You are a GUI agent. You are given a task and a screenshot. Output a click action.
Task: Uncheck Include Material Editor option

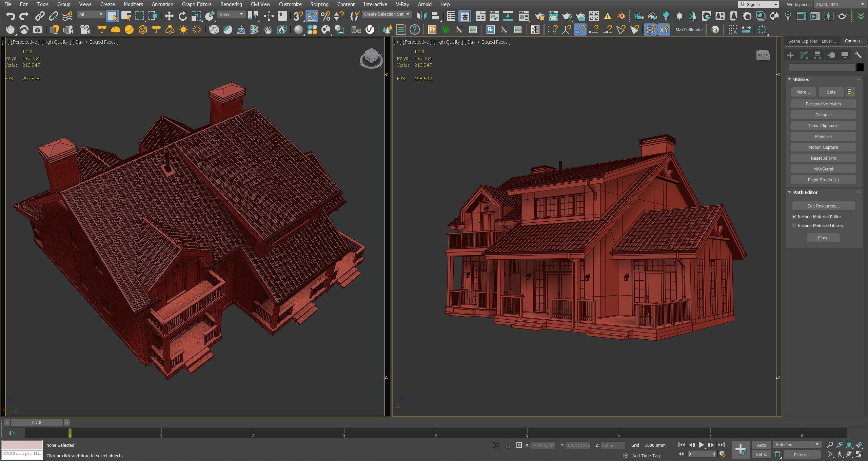coord(794,217)
